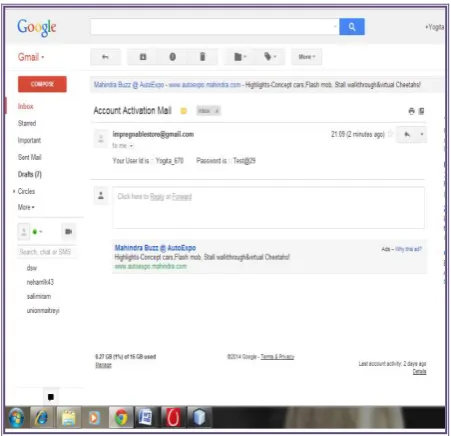Open Drafts (7) folder
This screenshot has height=436, width=451.
pos(30,174)
